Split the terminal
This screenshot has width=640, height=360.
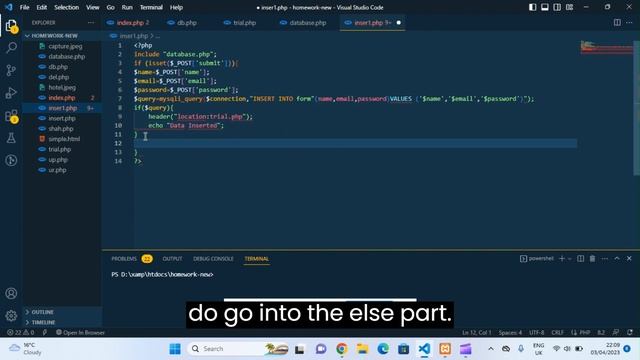(x=580, y=258)
